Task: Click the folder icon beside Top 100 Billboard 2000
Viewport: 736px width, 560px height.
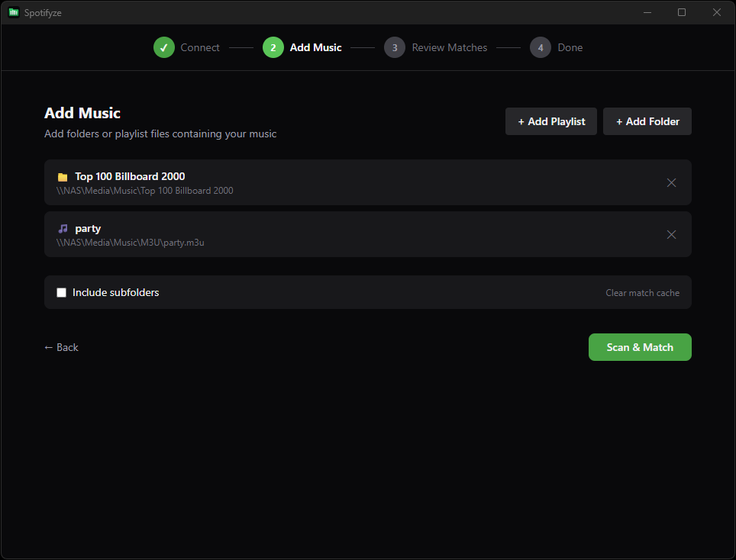Action: (62, 176)
